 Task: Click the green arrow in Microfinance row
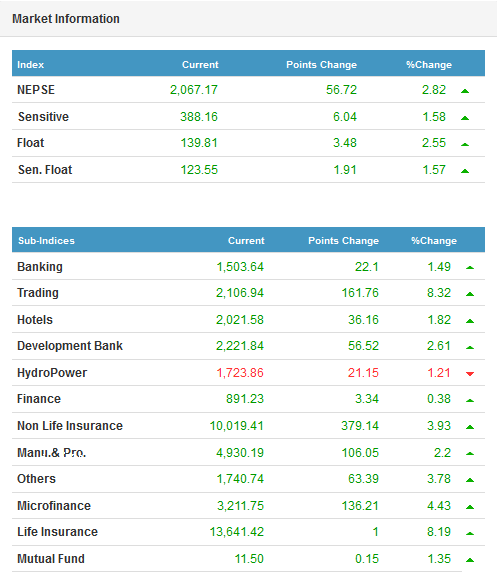pos(470,507)
